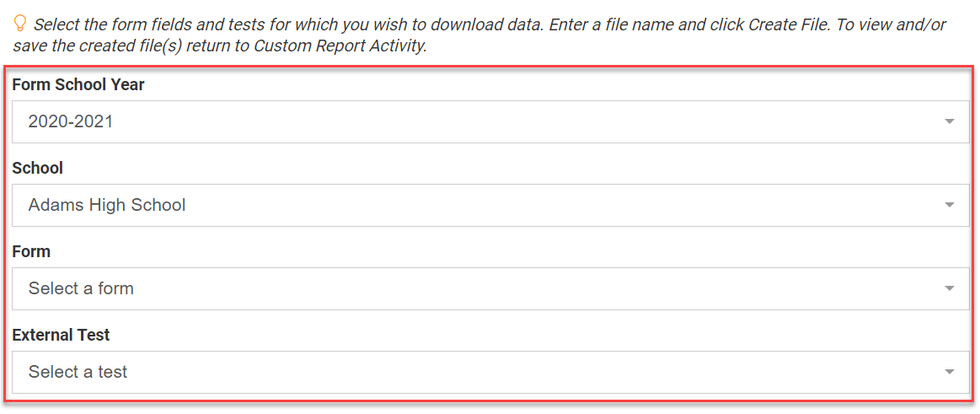Click the 'Form School Year' label
Viewport: 980px width, 414px height.
(78, 84)
